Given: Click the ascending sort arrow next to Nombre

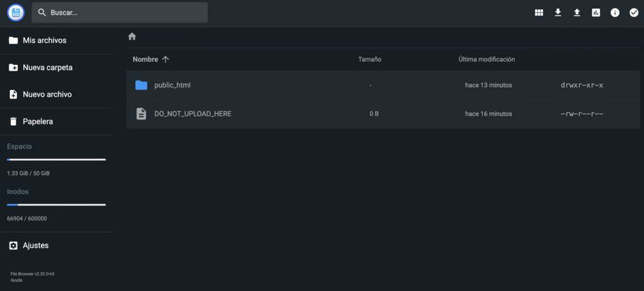Looking at the screenshot, I should click(x=165, y=59).
